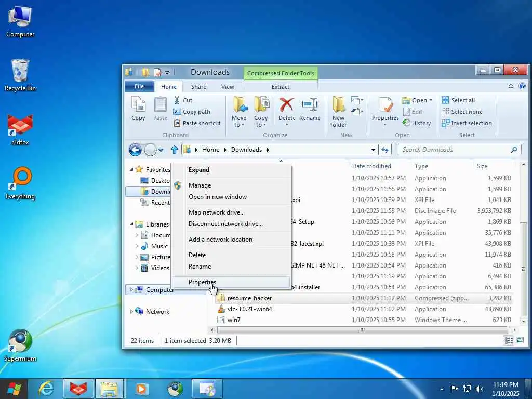Switch to Details view icon in status bar
532x399 pixels.
(x=509, y=341)
